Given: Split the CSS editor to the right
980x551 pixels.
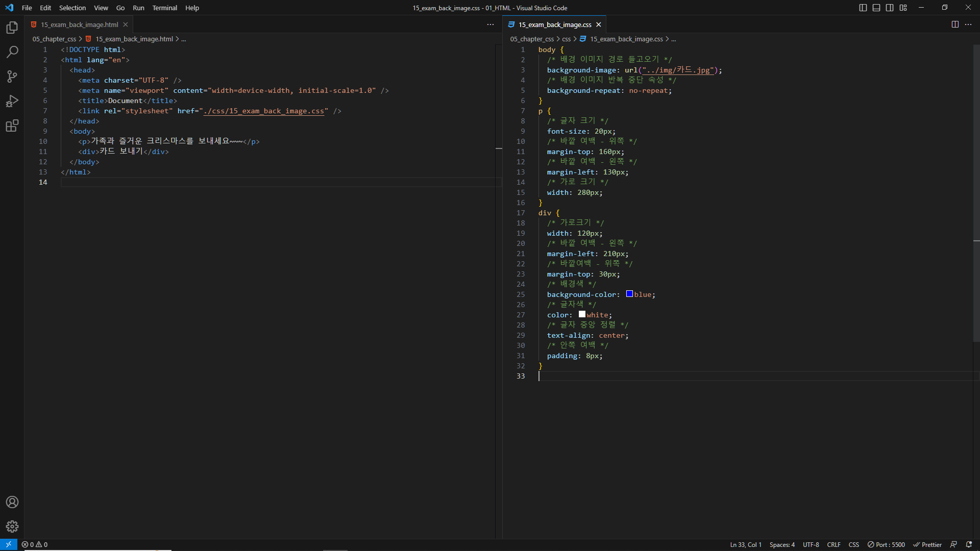Looking at the screenshot, I should click(955, 24).
